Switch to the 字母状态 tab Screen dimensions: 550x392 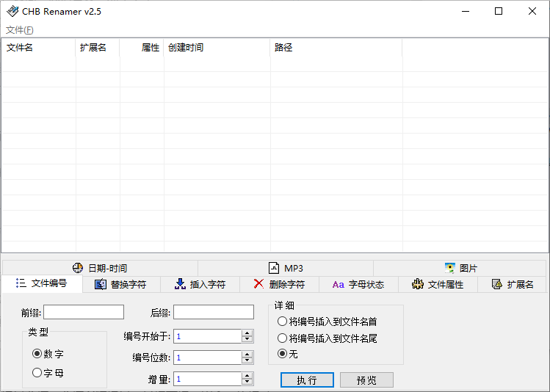click(x=358, y=284)
